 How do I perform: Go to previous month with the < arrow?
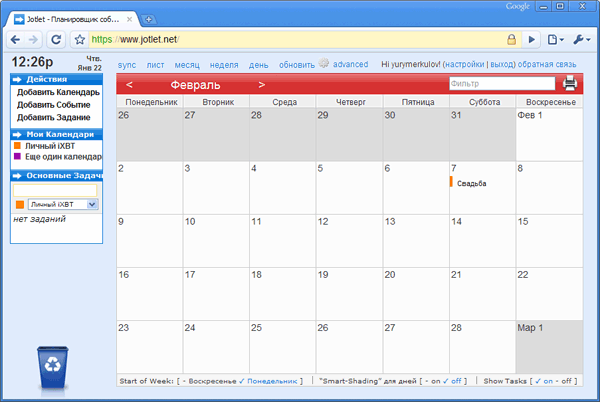click(x=129, y=85)
